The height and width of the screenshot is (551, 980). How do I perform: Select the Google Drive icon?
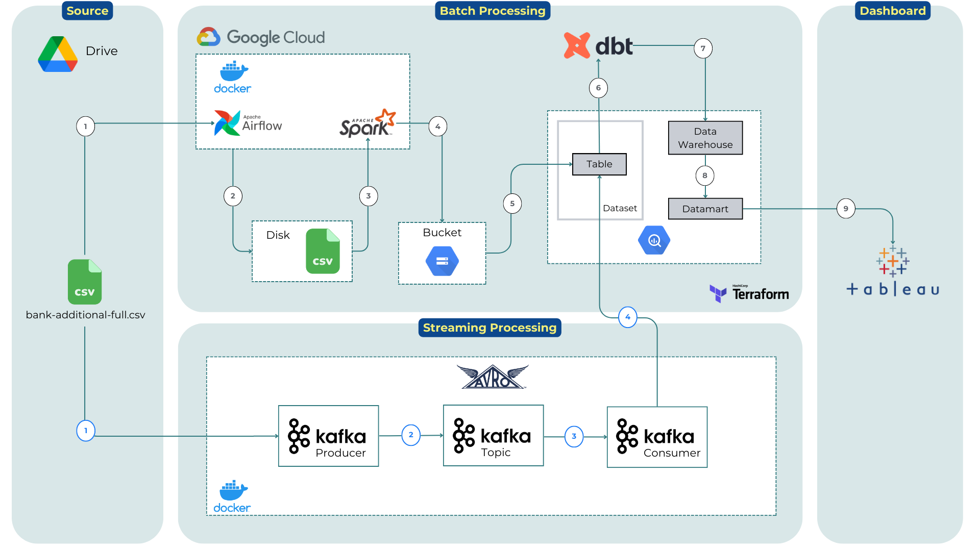tap(58, 54)
